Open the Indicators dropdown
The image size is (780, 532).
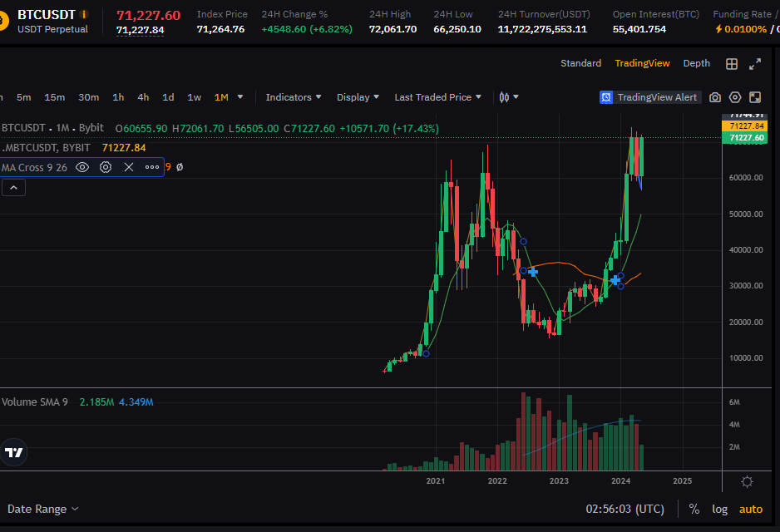click(x=294, y=97)
